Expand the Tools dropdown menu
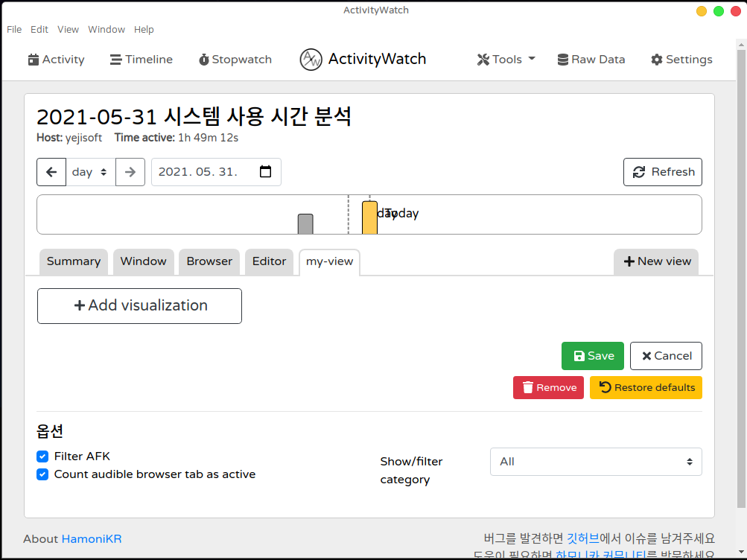Image resolution: width=747 pixels, height=560 pixels. pyautogui.click(x=506, y=60)
